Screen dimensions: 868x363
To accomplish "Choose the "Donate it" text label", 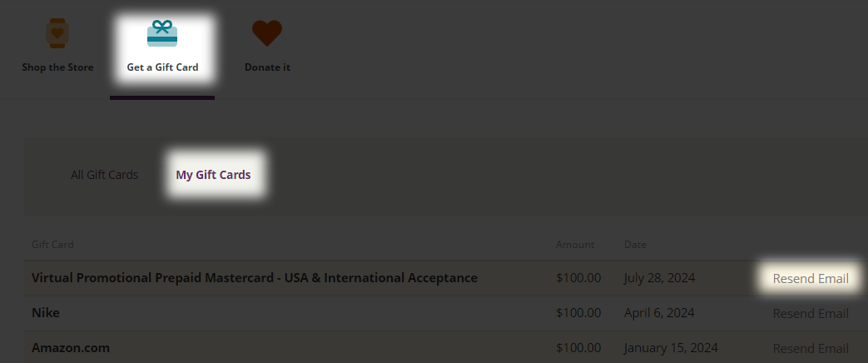I will pos(267,67).
